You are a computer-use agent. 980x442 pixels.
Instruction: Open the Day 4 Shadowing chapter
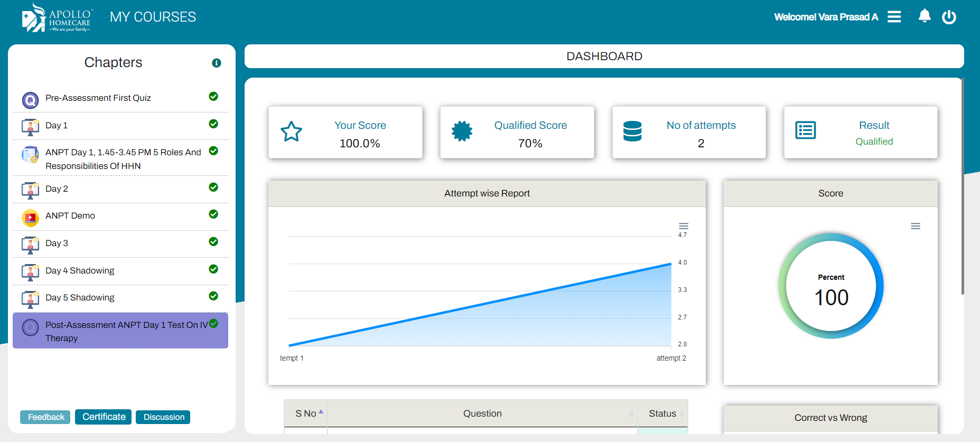click(80, 270)
